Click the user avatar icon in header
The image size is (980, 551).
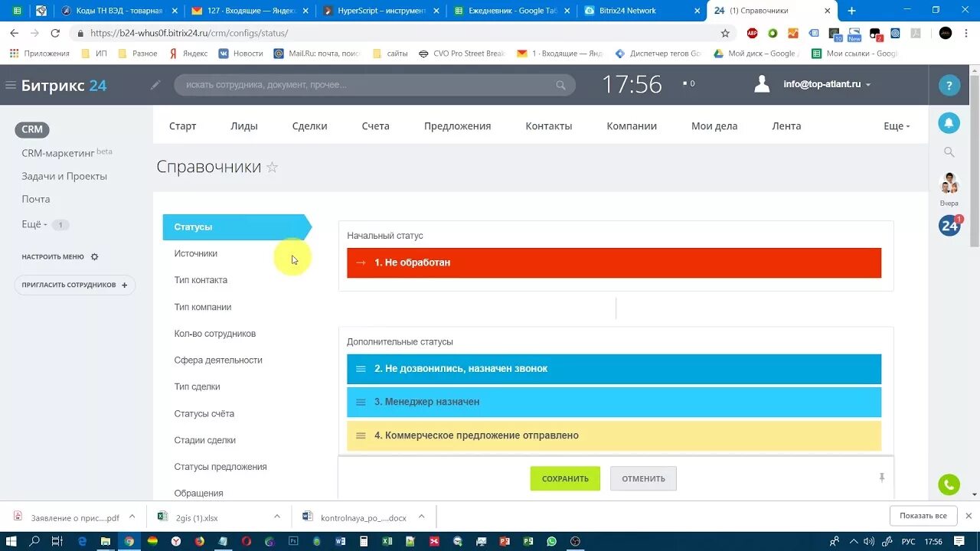pos(762,84)
